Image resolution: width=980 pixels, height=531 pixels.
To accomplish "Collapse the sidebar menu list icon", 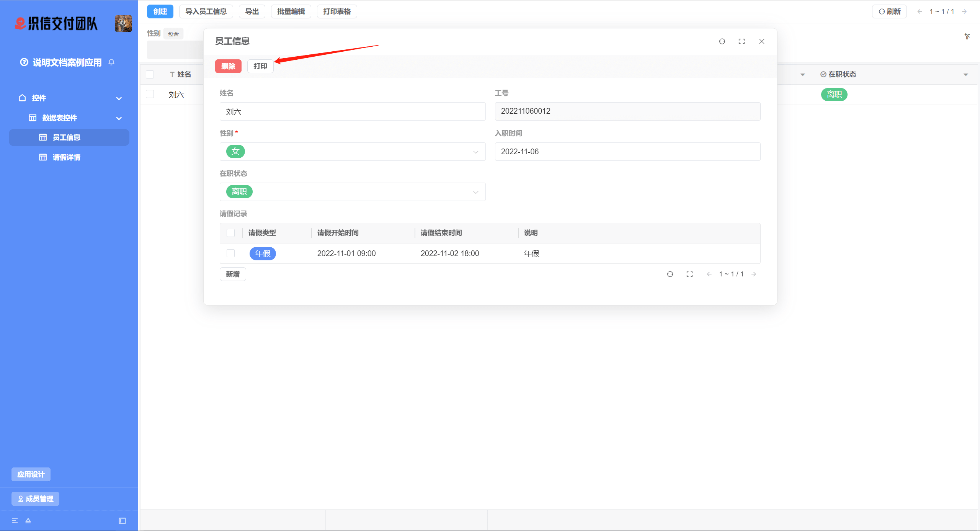I will [15, 521].
